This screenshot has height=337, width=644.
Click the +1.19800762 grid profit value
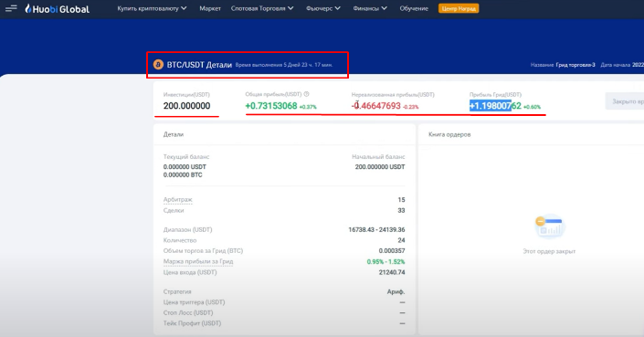[x=495, y=106]
